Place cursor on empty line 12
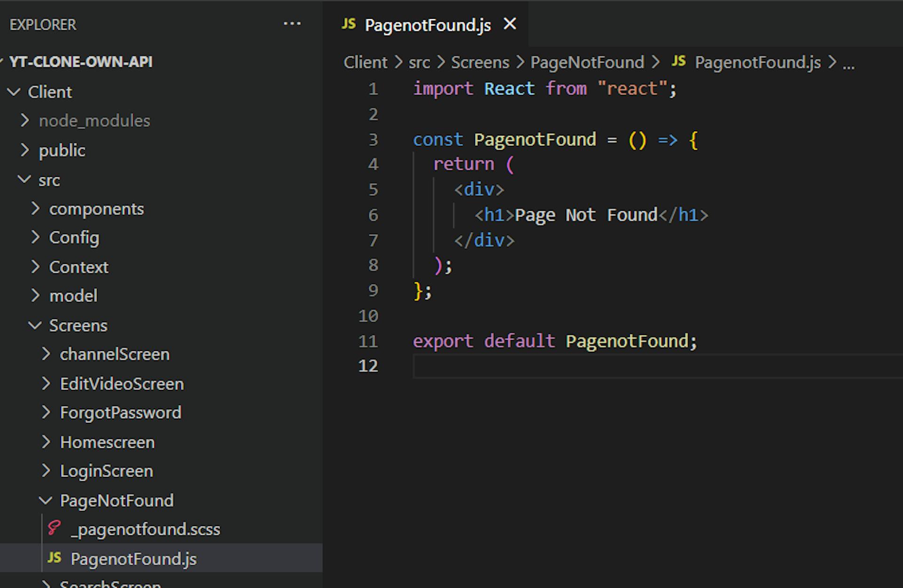This screenshot has width=903, height=588. click(x=564, y=366)
